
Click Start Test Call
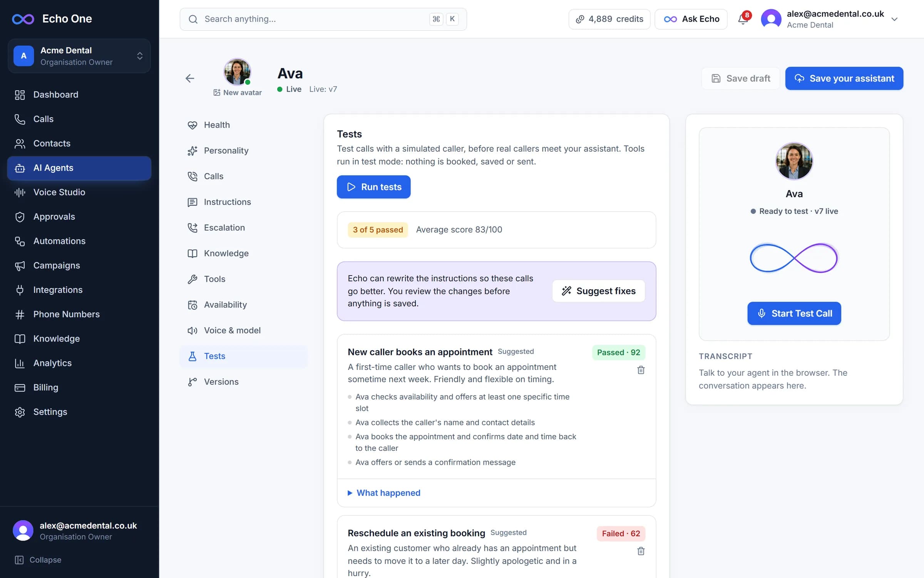(794, 313)
